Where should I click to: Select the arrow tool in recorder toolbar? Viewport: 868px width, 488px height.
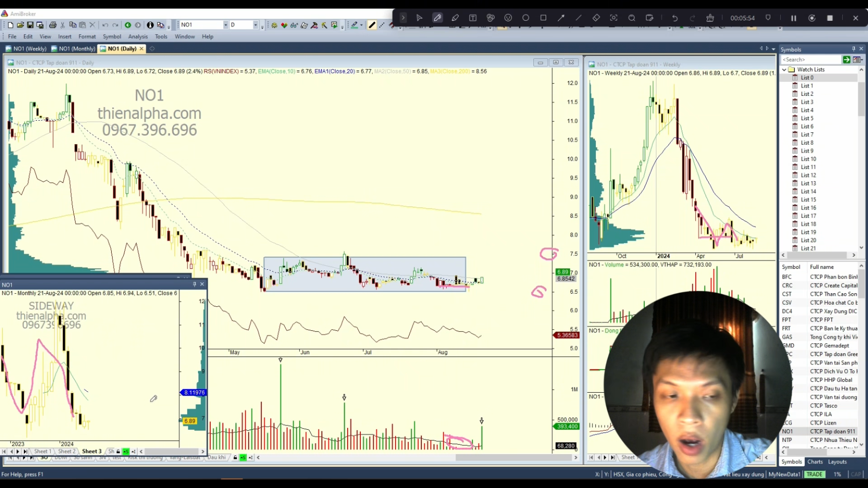point(561,18)
